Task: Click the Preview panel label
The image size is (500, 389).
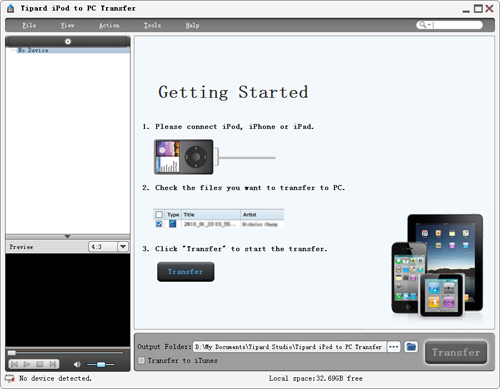Action: coord(21,247)
